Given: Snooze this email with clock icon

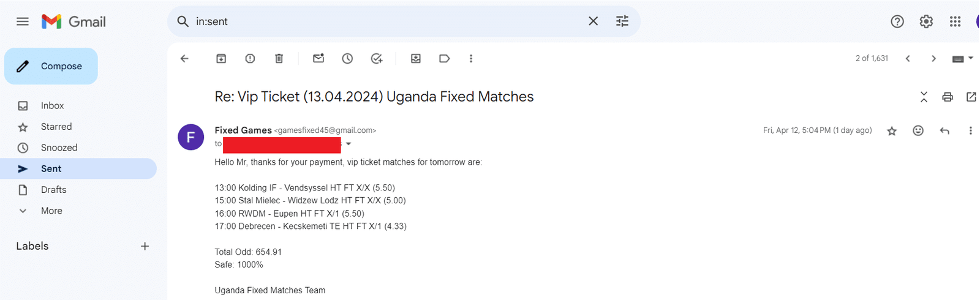Looking at the screenshot, I should (x=347, y=59).
